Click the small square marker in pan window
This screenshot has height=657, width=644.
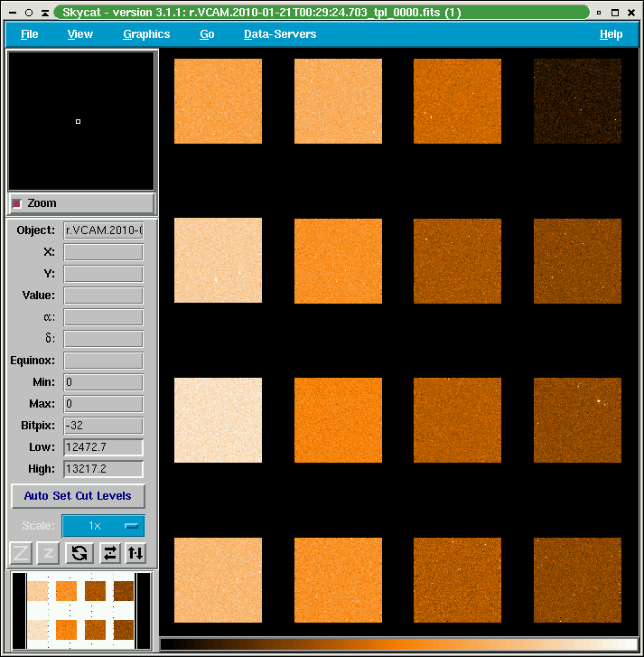tap(79, 121)
